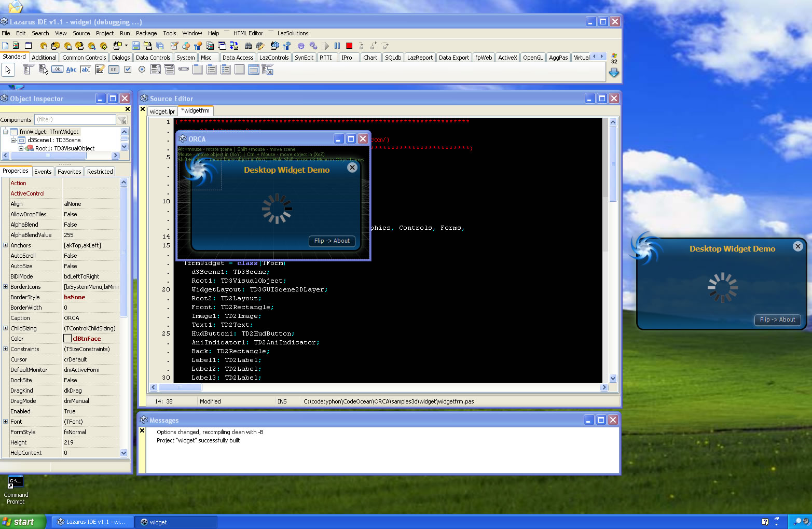Close the Messages panel with small x
The height and width of the screenshot is (529, 812).
142,430
